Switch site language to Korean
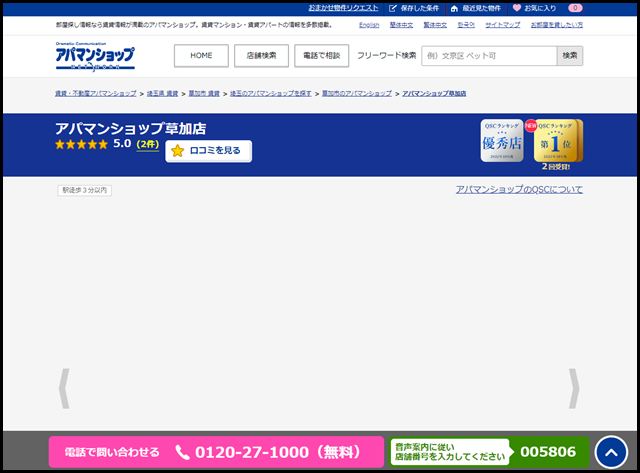640x473 pixels. pyautogui.click(x=466, y=25)
